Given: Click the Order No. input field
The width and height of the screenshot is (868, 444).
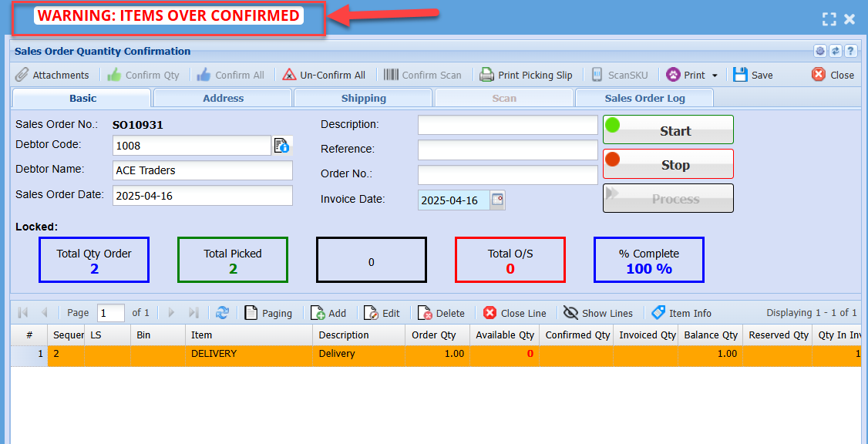Looking at the screenshot, I should coord(508,174).
